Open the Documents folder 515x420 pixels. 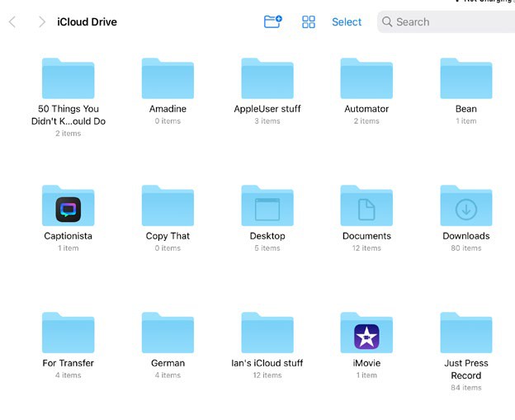tap(366, 206)
